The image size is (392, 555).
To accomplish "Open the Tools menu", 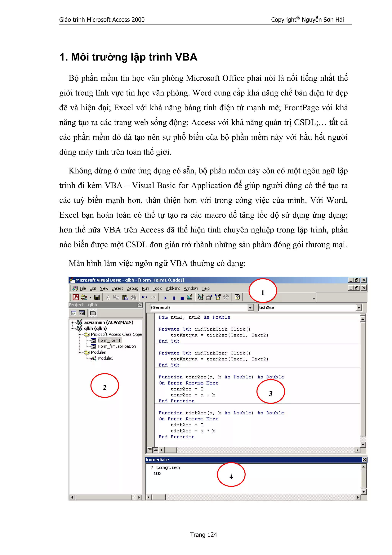I will tap(157, 288).
